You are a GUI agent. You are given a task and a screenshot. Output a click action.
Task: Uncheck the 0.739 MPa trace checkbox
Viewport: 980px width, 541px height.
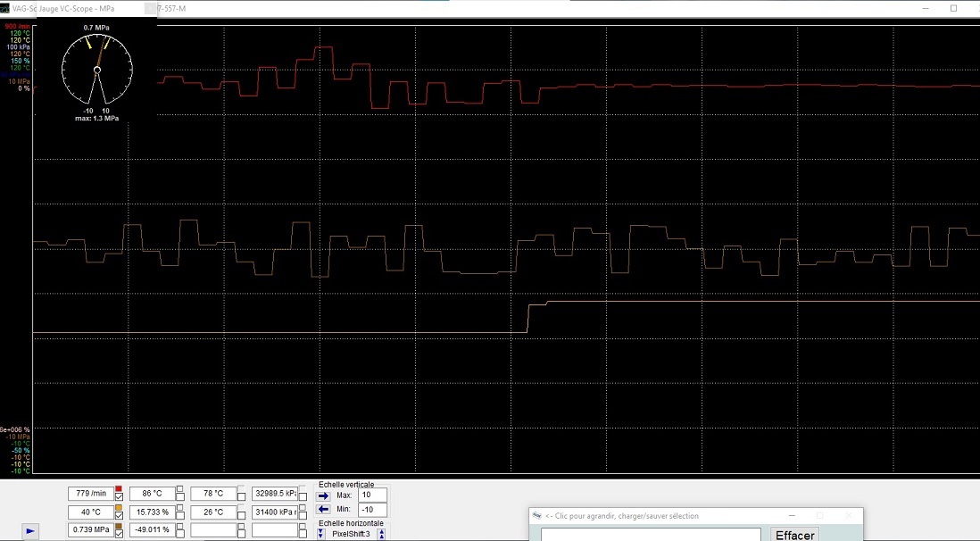click(x=119, y=534)
